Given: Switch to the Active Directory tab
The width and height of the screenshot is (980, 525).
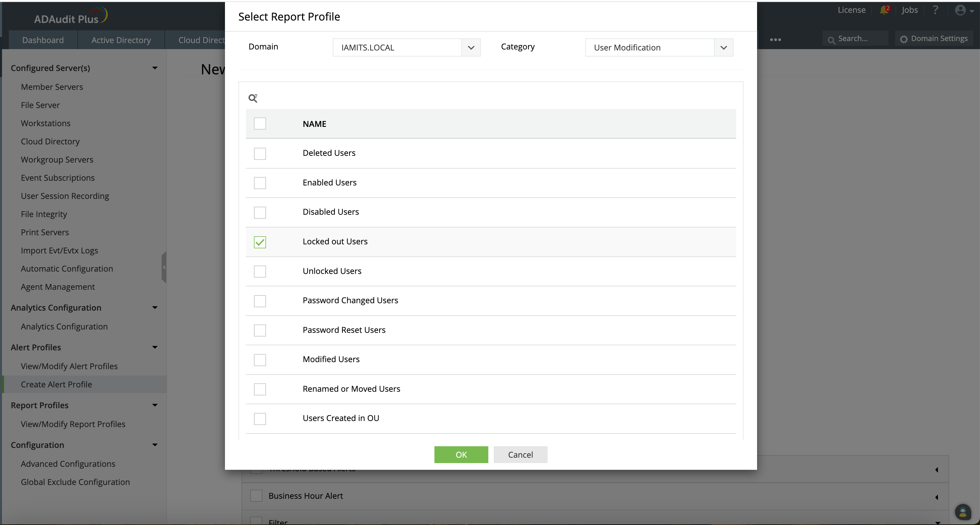Looking at the screenshot, I should pyautogui.click(x=121, y=40).
